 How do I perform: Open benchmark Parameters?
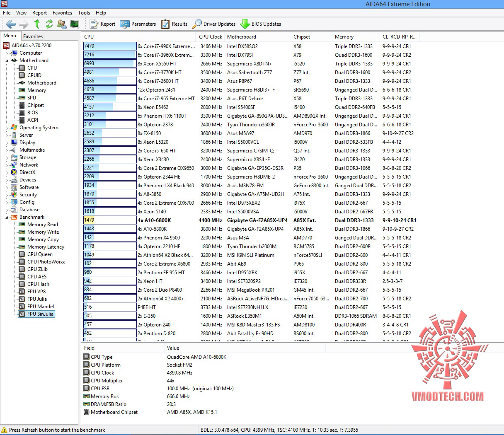coord(138,24)
